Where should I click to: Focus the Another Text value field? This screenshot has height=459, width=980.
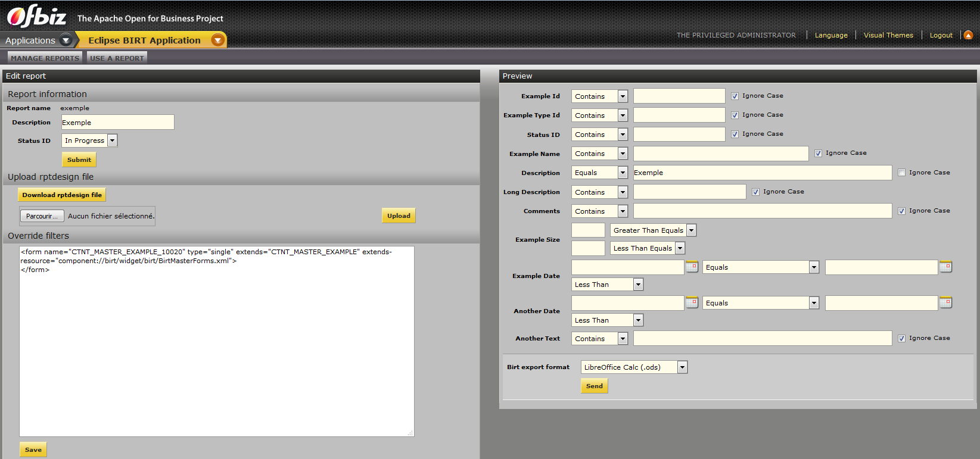coord(763,338)
